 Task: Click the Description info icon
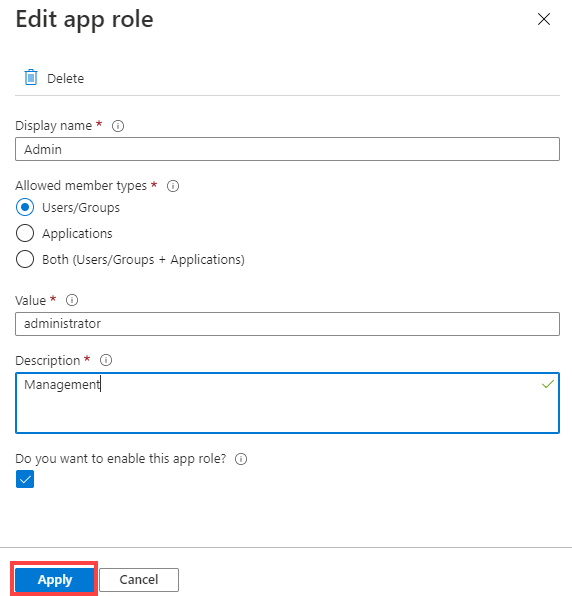(x=106, y=360)
